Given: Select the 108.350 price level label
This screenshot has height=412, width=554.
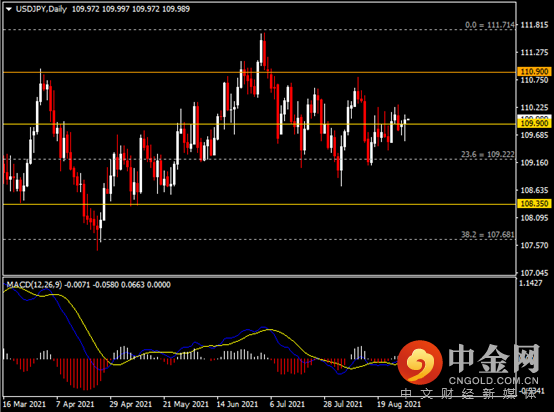Looking at the screenshot, I should tap(534, 204).
